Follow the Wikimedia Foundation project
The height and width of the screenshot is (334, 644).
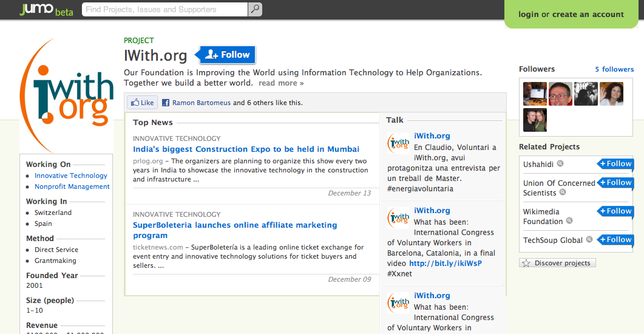click(x=615, y=211)
